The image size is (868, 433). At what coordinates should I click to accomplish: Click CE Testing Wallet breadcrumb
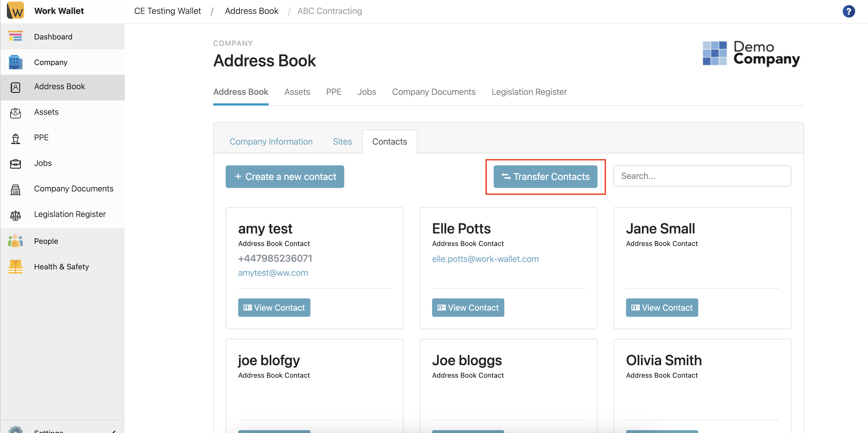[167, 11]
